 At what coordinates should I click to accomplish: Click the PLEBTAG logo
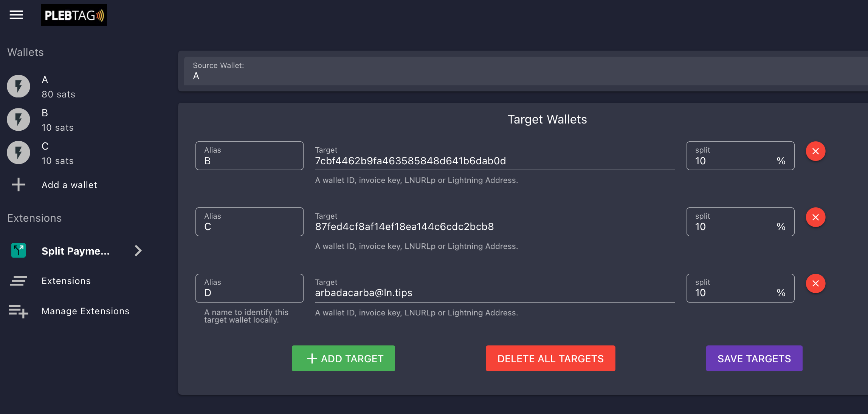click(74, 15)
